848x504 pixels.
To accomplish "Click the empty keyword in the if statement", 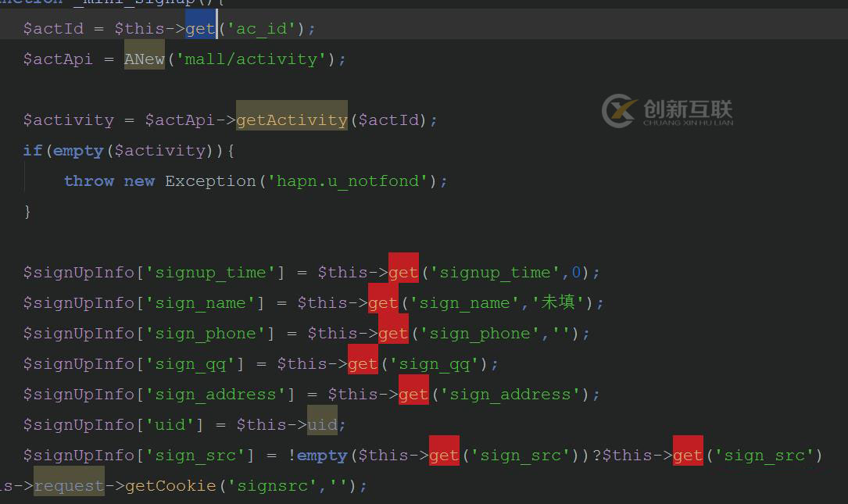I will (x=78, y=150).
